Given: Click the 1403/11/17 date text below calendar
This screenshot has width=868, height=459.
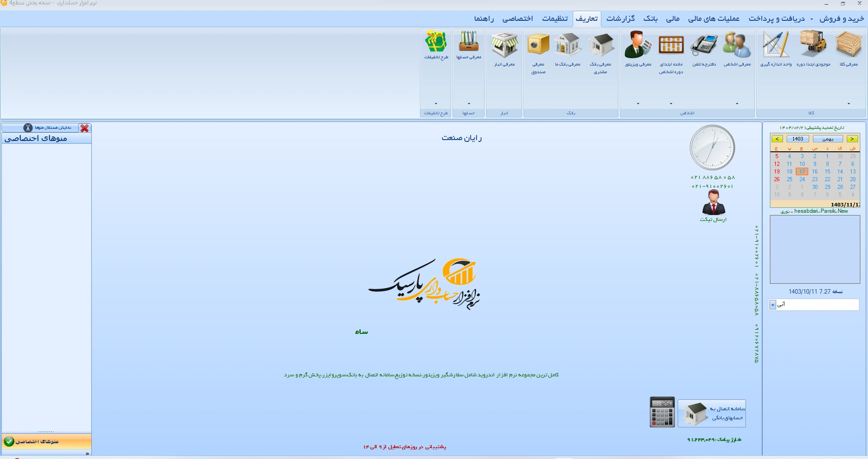Looking at the screenshot, I should click(845, 205).
